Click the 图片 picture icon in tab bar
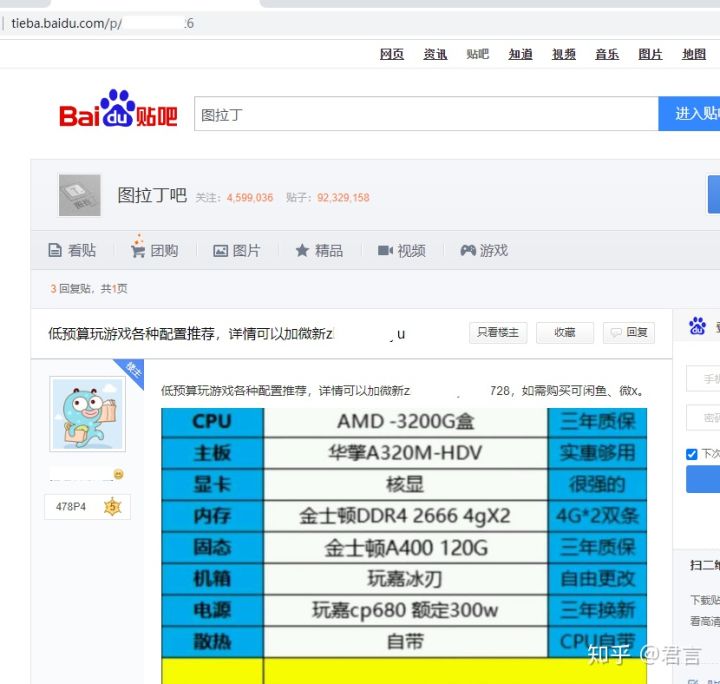The height and width of the screenshot is (684, 720). coord(220,251)
